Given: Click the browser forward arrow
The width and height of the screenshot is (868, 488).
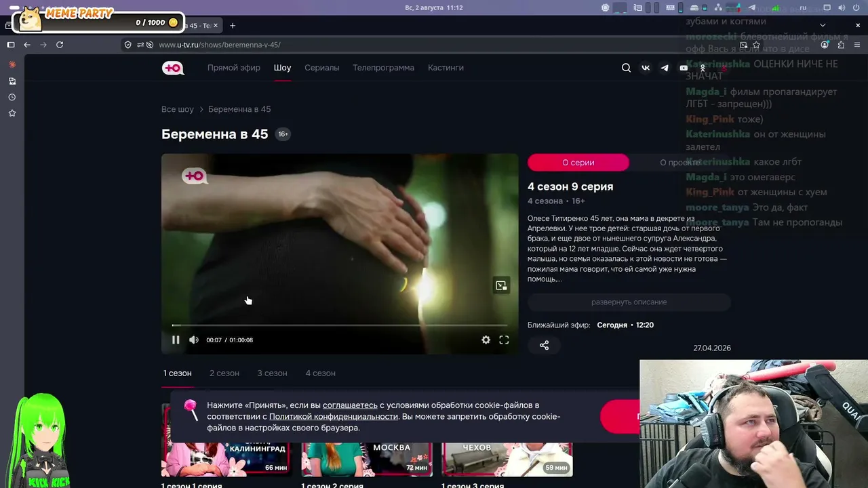Looking at the screenshot, I should 43,45.
